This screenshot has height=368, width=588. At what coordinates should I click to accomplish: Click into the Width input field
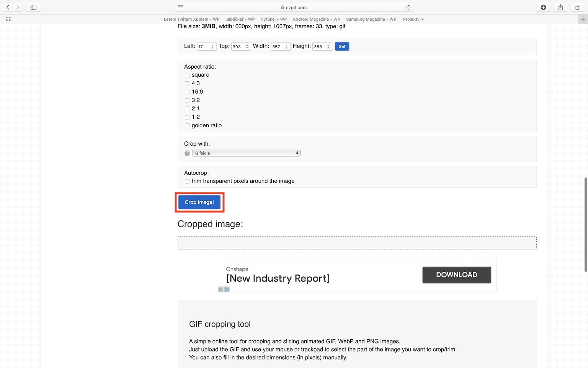[278, 47]
